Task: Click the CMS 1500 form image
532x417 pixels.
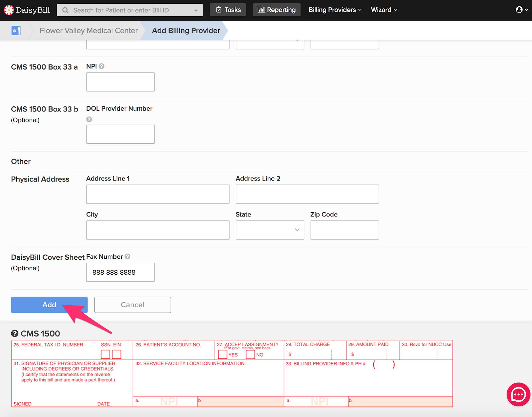Action: pyautogui.click(x=232, y=374)
